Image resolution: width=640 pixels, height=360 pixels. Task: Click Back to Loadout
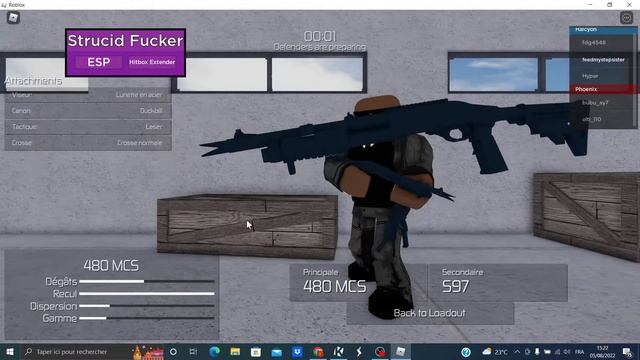(430, 313)
